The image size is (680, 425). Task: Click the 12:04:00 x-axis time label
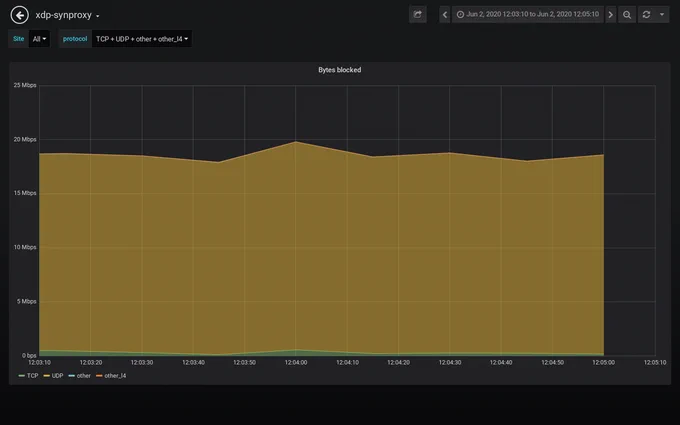296,363
